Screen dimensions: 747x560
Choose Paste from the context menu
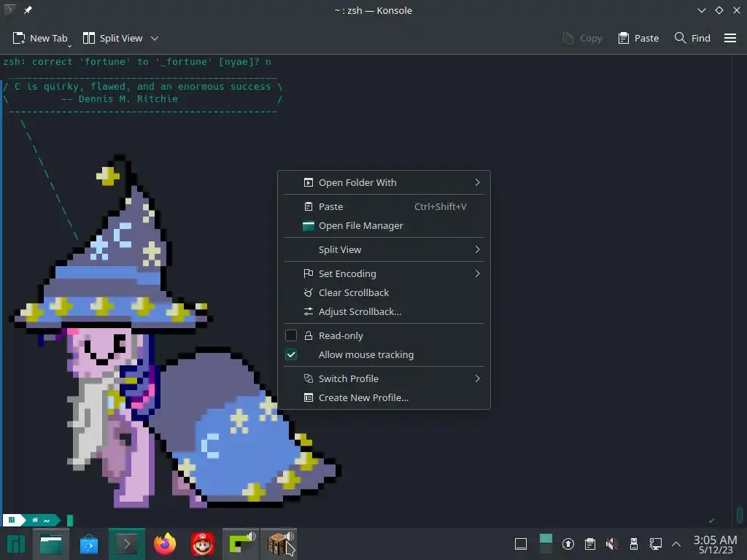[x=384, y=206]
